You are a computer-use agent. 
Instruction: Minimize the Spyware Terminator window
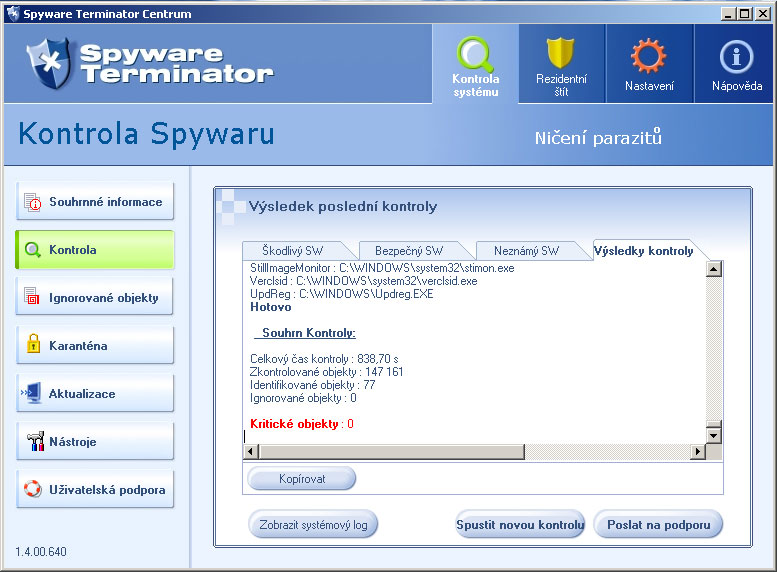coord(727,14)
